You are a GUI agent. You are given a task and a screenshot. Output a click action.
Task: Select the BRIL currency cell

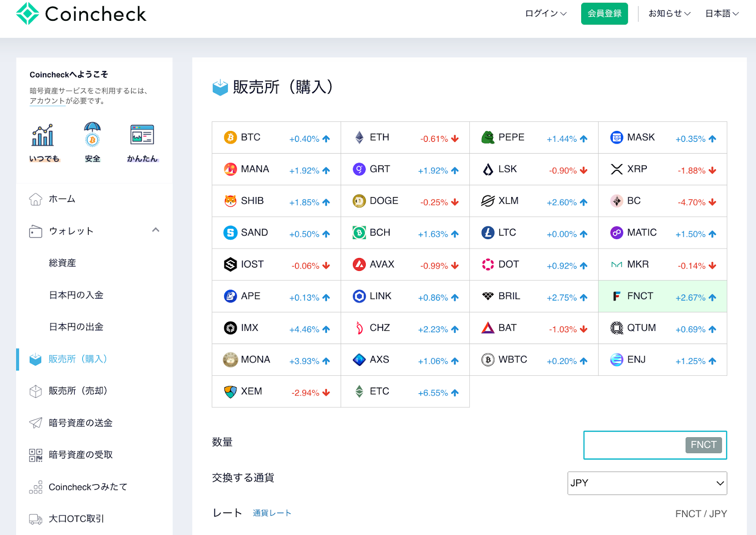pyautogui.click(x=534, y=296)
